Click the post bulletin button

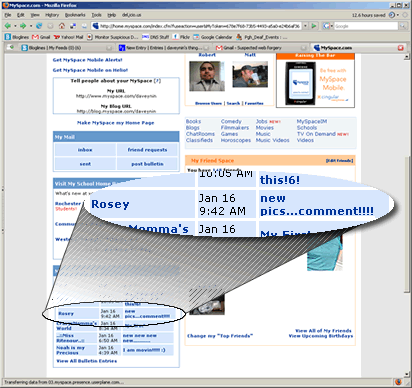(x=148, y=164)
